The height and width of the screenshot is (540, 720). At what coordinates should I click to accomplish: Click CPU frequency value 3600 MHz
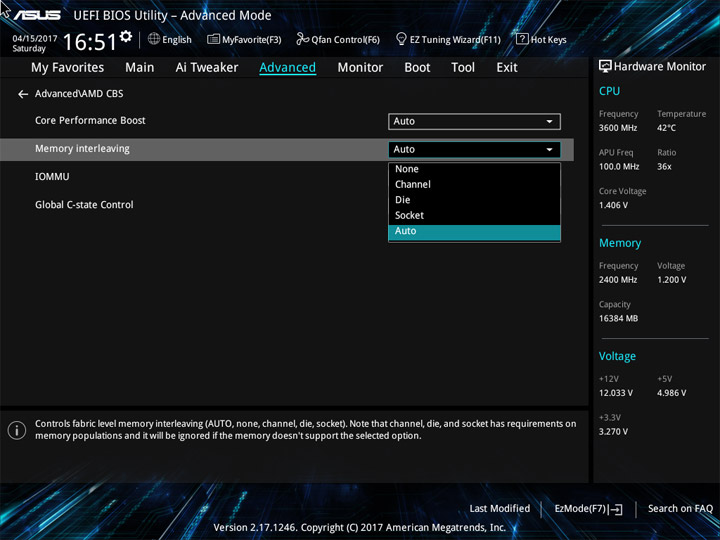(x=618, y=128)
